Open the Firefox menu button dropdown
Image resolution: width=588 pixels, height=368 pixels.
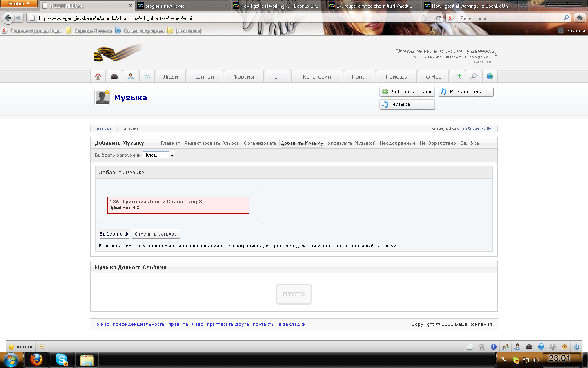tap(19, 4)
